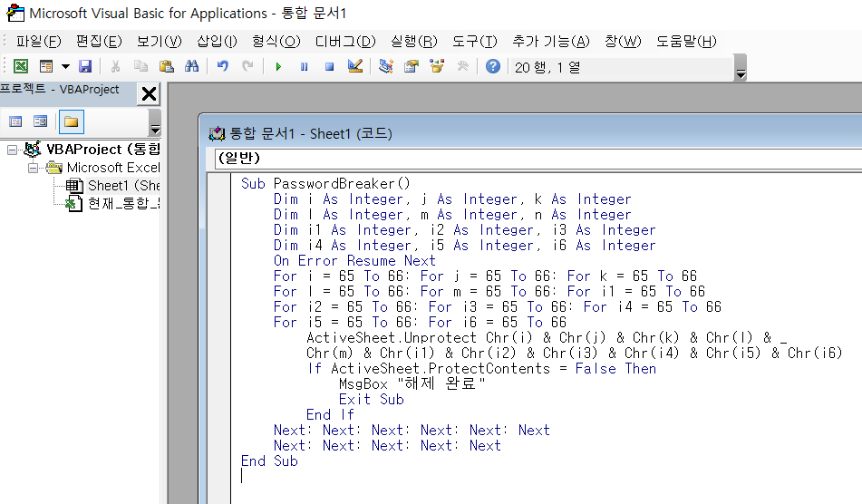This screenshot has width=862, height=504.
Task: Open Insert UserForm dropdown arrow
Action: pos(65,66)
